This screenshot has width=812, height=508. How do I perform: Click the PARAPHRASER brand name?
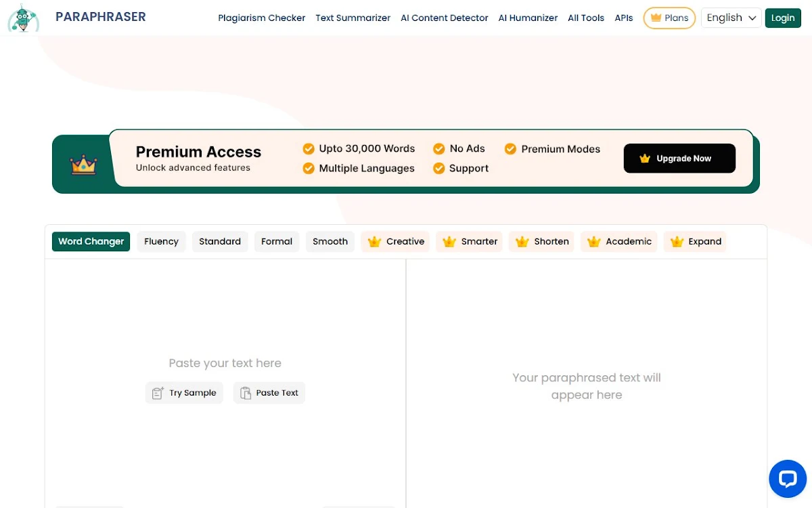coord(101,17)
